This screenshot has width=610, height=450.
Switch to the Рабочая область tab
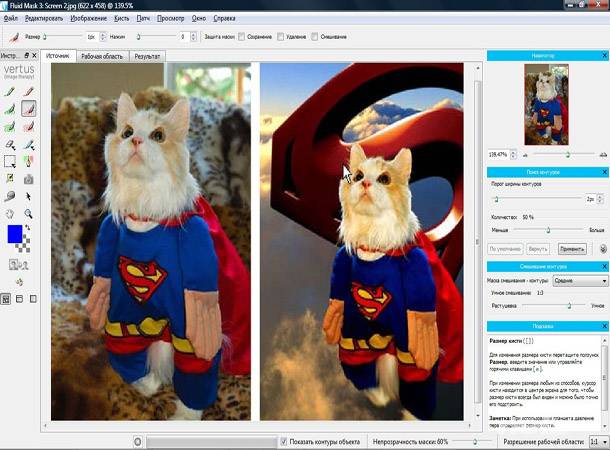[102, 56]
